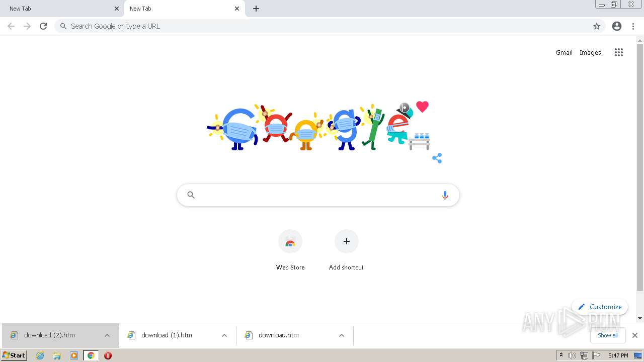The width and height of the screenshot is (644, 362).
Task: Click the Chrome taskbar button
Action: [91, 355]
